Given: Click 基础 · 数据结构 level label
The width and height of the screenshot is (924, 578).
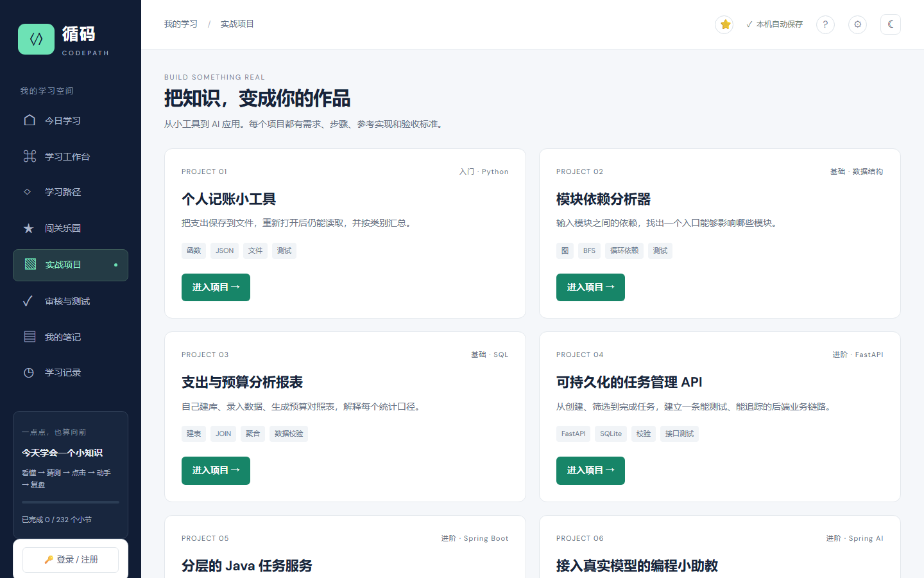Looking at the screenshot, I should 857,171.
